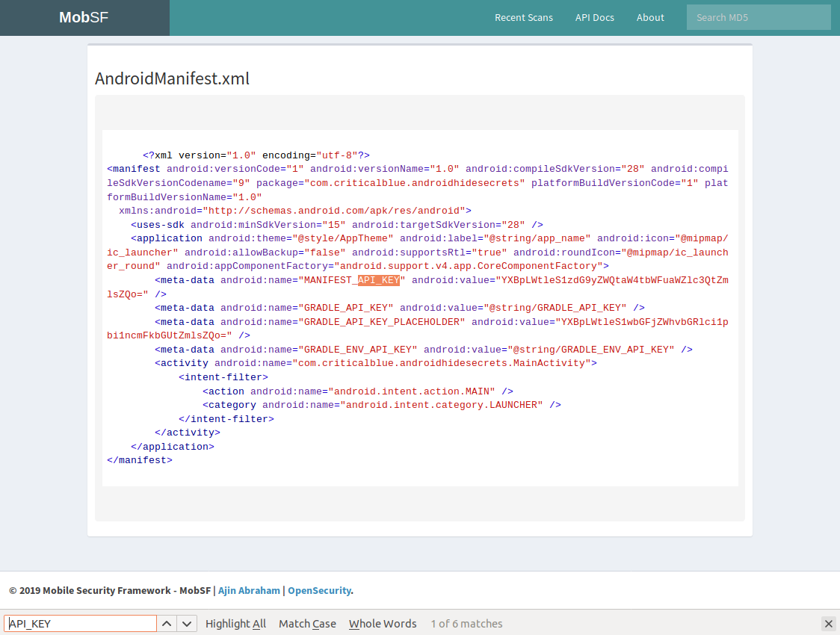Open the API Docs page
Viewport: 840px width, 635px height.
tap(595, 17)
